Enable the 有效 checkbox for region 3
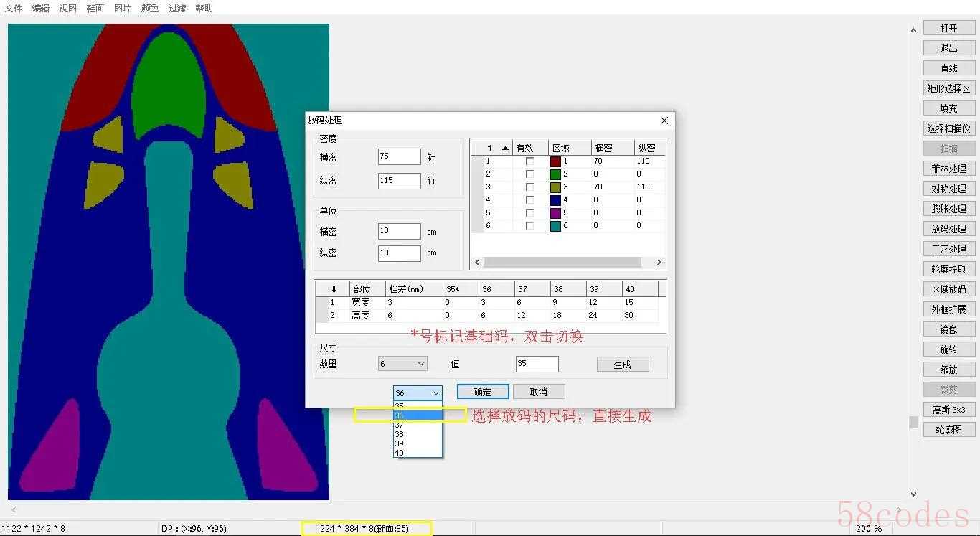Screen dimensions: 980x536 point(529,187)
